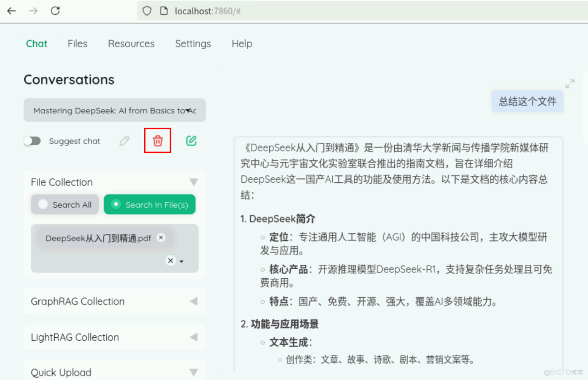Expand the GraphRAG Collection section
This screenshot has height=380, width=588.
coord(194,302)
